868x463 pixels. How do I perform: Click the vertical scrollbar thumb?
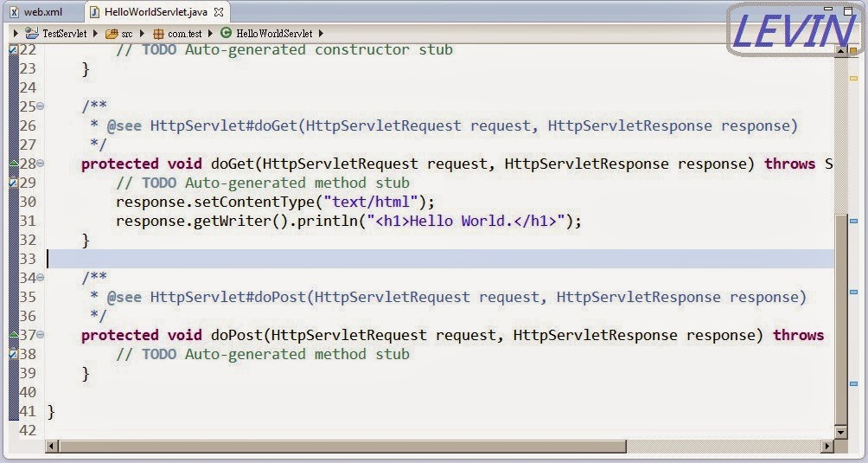click(x=840, y=319)
